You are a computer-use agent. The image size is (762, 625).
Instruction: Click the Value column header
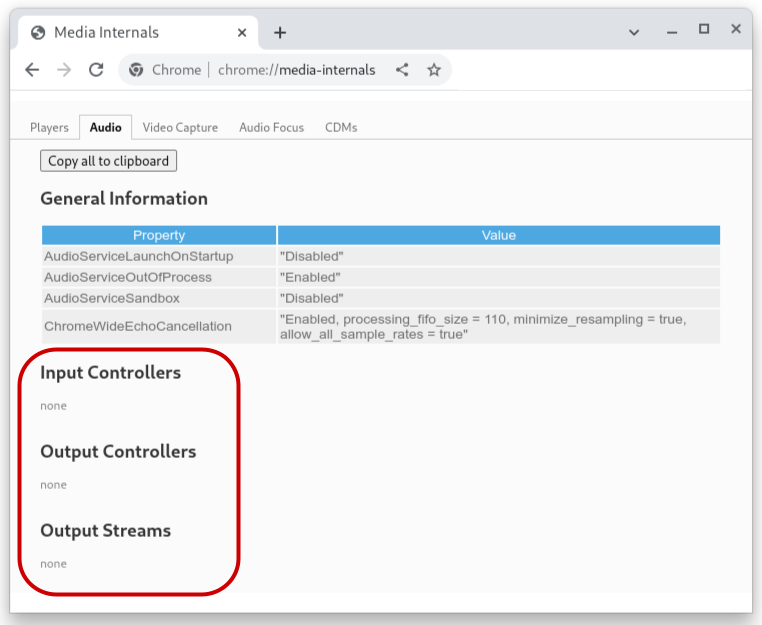coord(498,235)
